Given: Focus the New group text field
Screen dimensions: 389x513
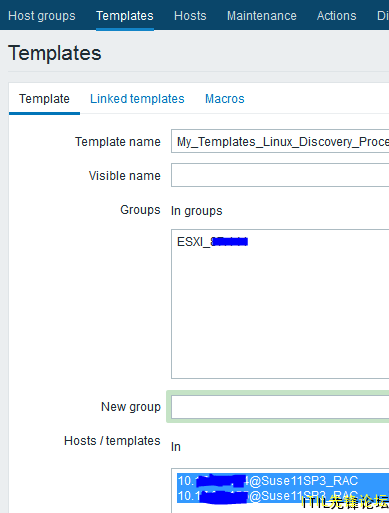Looking at the screenshot, I should click(x=280, y=407).
